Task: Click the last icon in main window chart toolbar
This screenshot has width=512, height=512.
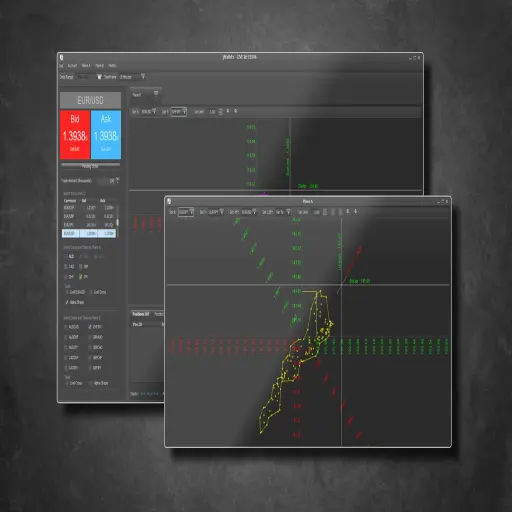Action: (x=236, y=111)
